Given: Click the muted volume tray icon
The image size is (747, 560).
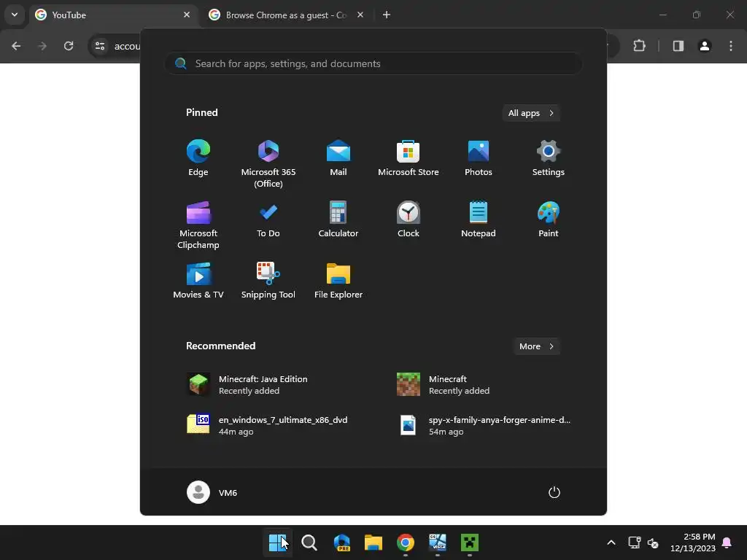Looking at the screenshot, I should pyautogui.click(x=653, y=542).
